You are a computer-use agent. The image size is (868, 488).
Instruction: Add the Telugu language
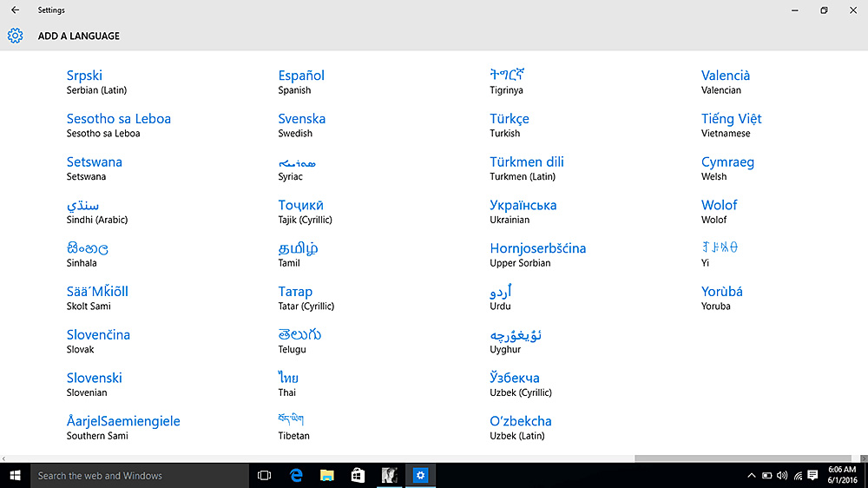[x=299, y=340]
